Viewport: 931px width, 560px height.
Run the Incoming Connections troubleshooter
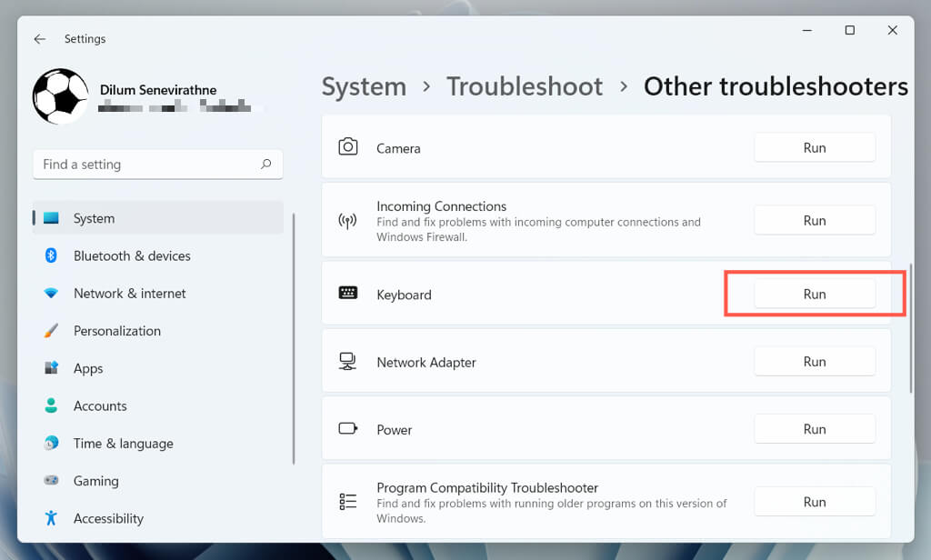pyautogui.click(x=815, y=221)
